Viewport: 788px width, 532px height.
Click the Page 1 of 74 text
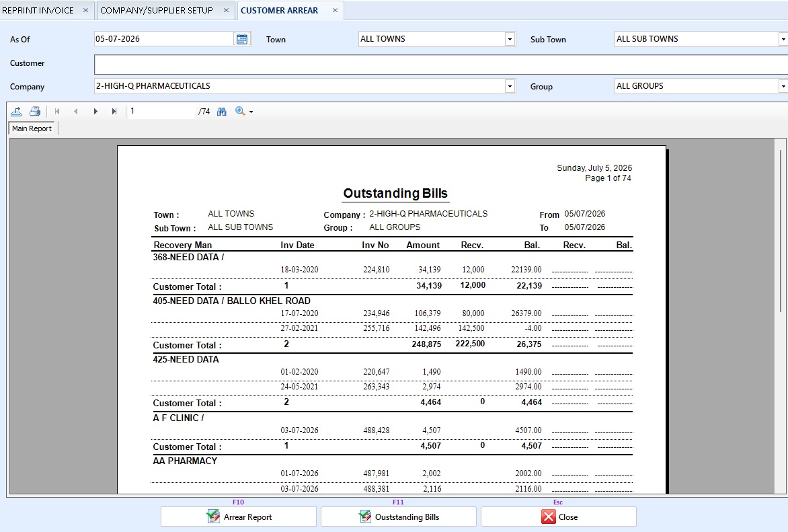tap(608, 178)
